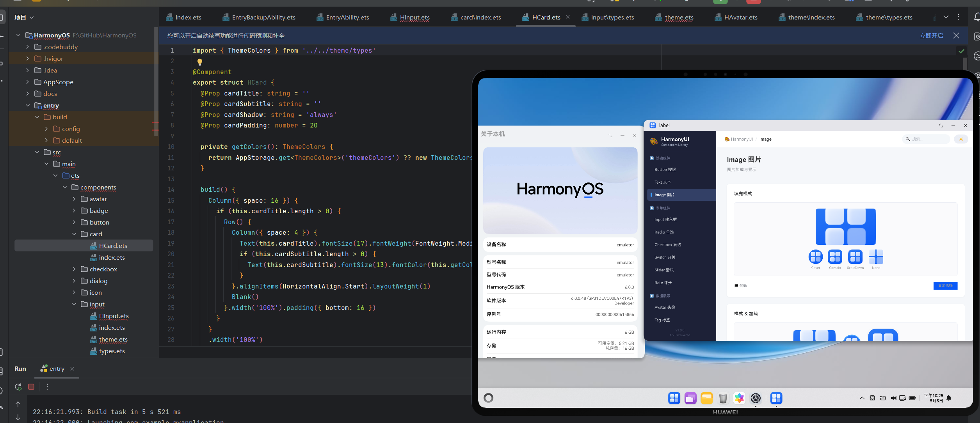Expand the checkbox folder
This screenshot has height=423, width=980.
pos(74,269)
